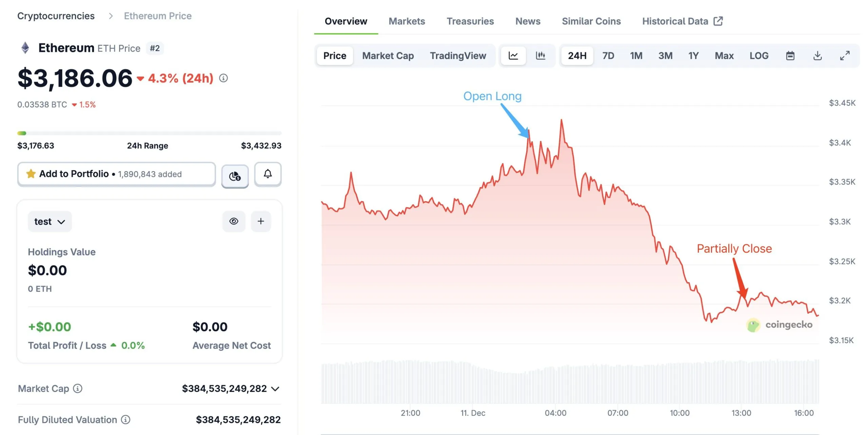Click the price alert bell icon
Image resolution: width=868 pixels, height=435 pixels.
tap(268, 174)
